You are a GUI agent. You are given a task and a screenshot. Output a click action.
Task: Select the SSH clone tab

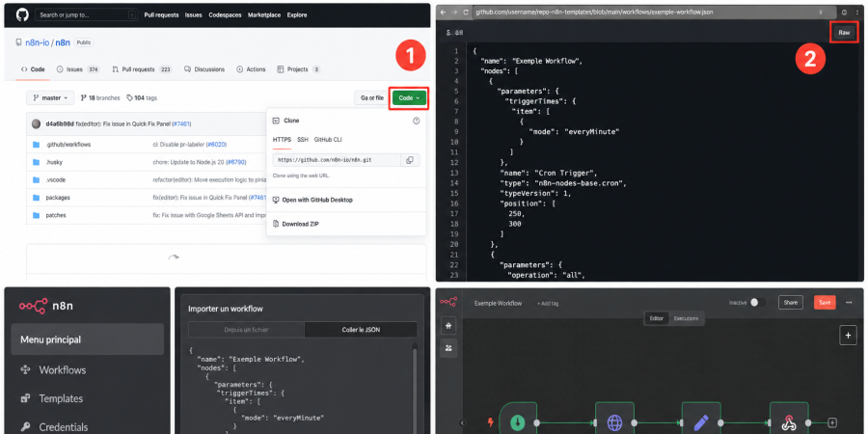click(x=303, y=140)
